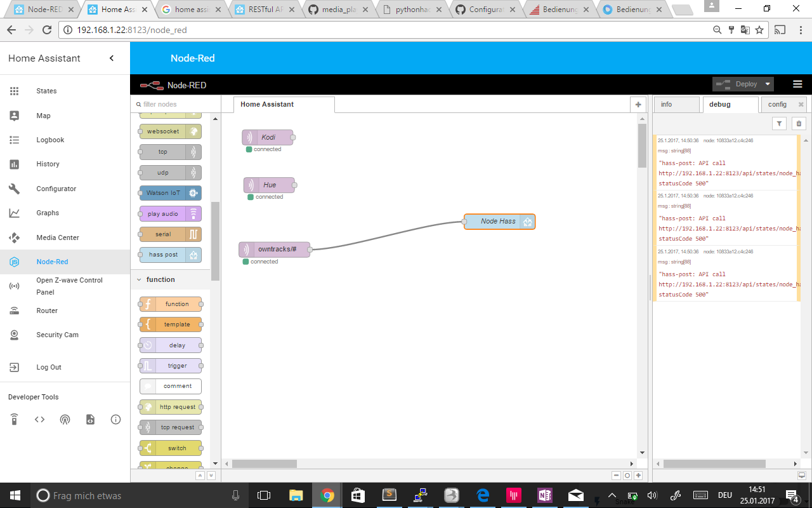This screenshot has height=508, width=812.
Task: Click the filter nodes search field
Action: click(x=171, y=103)
